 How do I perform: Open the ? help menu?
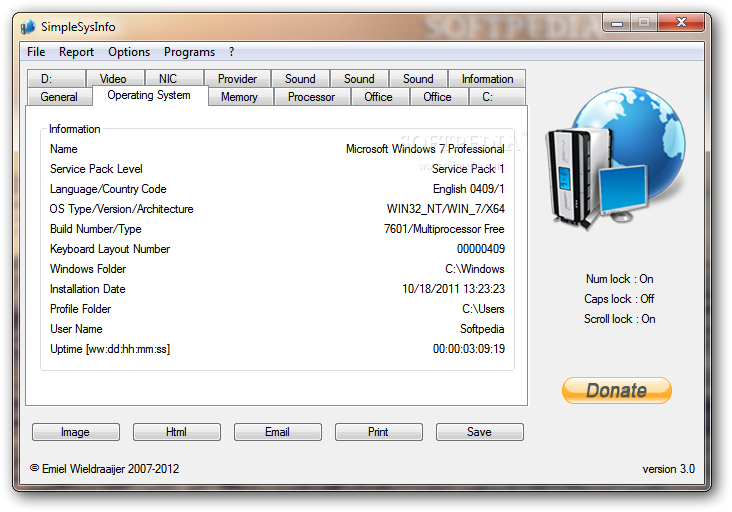[x=231, y=52]
